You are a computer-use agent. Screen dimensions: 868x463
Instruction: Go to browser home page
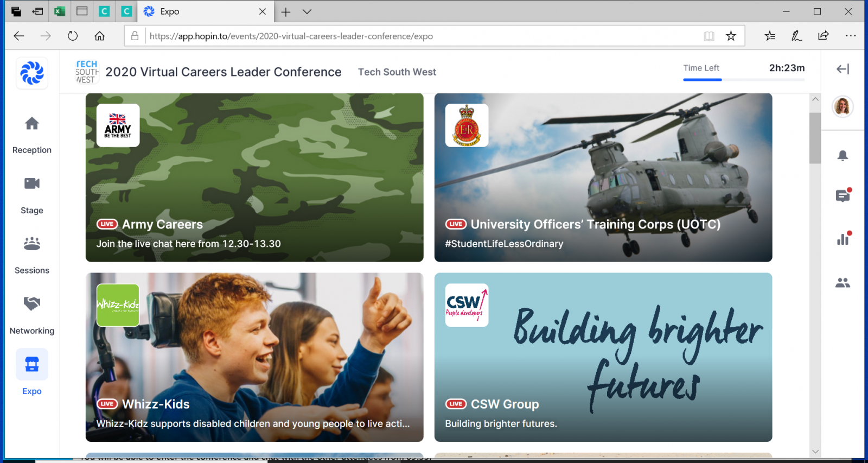tap(99, 36)
